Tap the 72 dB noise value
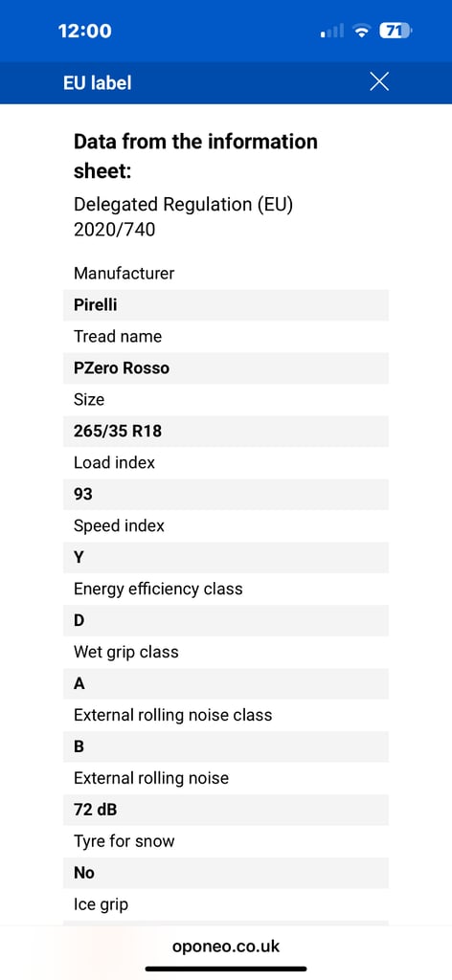This screenshot has height=980, width=452. 226,810
